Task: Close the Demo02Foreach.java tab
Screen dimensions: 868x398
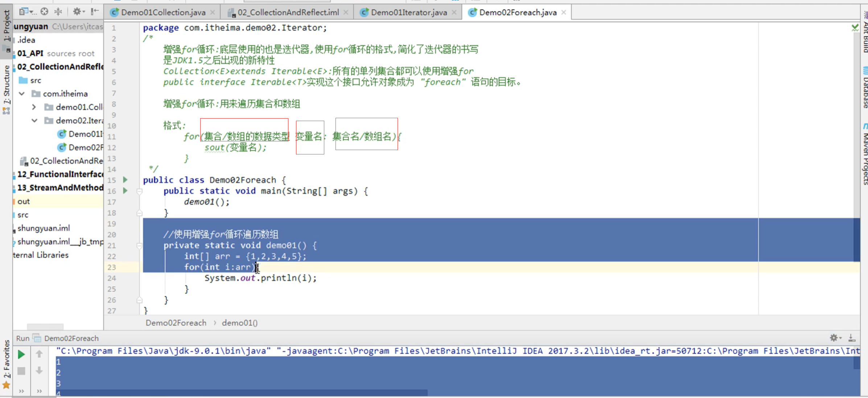Action: (564, 13)
